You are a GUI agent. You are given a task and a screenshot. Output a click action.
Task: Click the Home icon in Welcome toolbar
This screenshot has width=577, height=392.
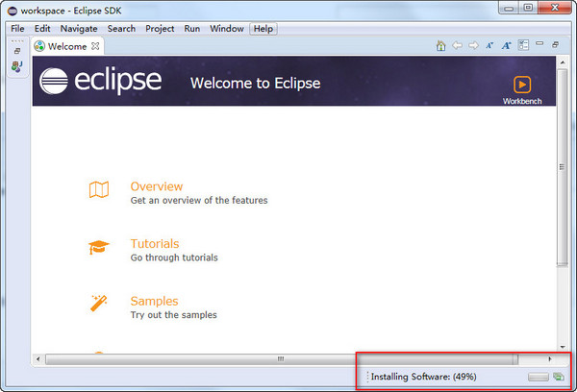click(x=440, y=45)
